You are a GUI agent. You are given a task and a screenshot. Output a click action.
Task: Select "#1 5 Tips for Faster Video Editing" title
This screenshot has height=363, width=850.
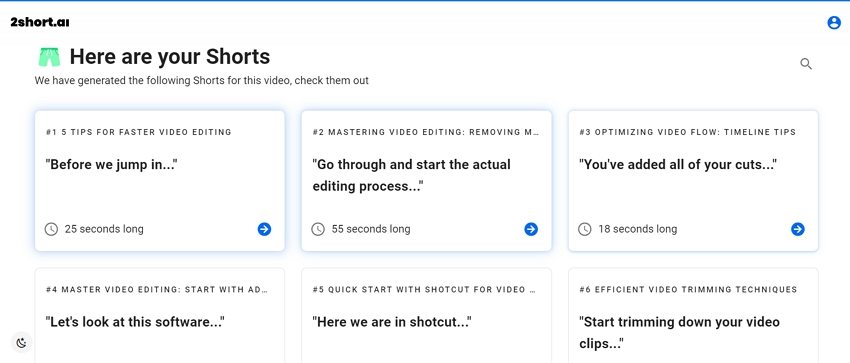point(139,132)
